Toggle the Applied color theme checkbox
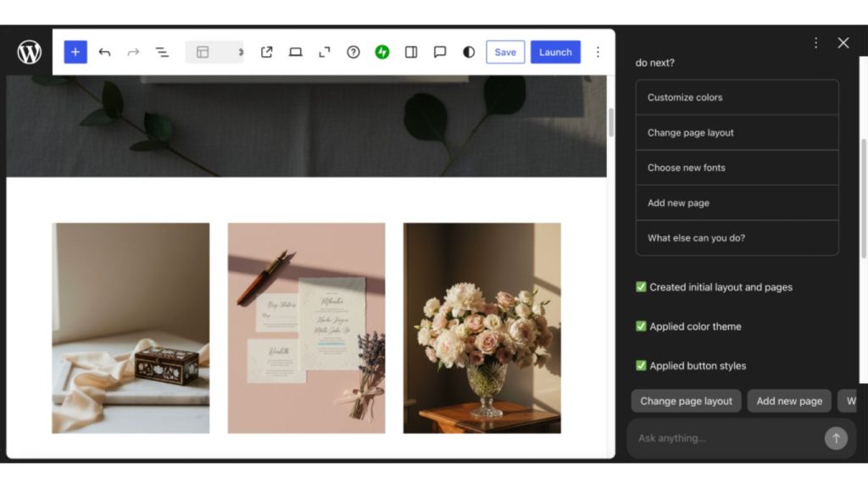868x488 pixels. pos(642,326)
